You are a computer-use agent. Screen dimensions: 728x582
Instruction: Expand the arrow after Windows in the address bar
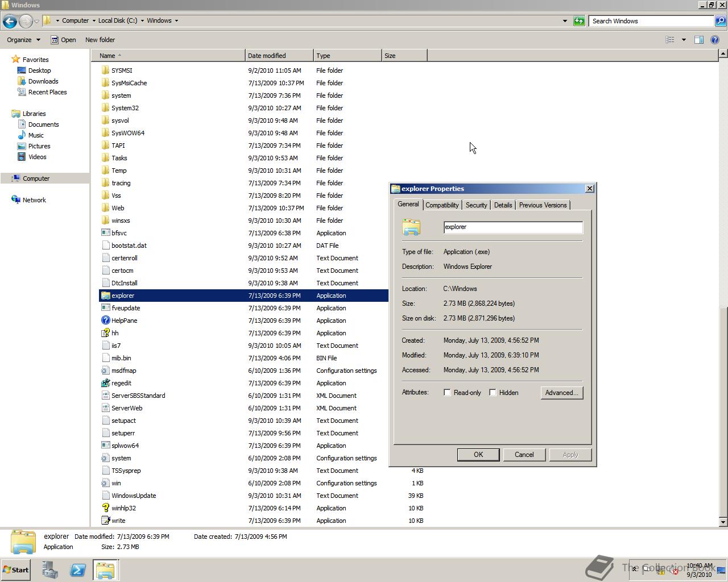pos(176,20)
